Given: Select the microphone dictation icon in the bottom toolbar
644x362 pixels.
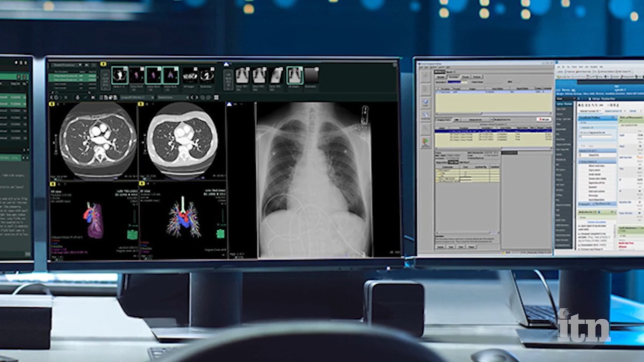Looking at the screenshot, I should point(77,97).
